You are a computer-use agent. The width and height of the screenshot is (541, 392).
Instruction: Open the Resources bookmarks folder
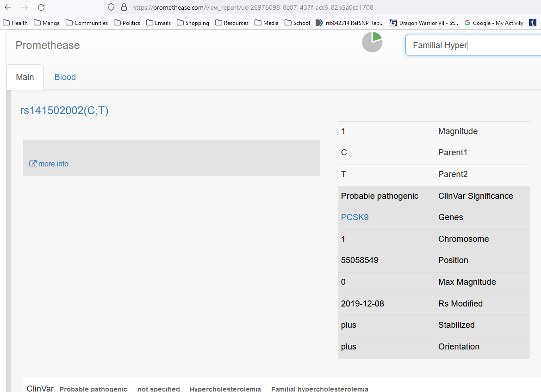tap(232, 23)
